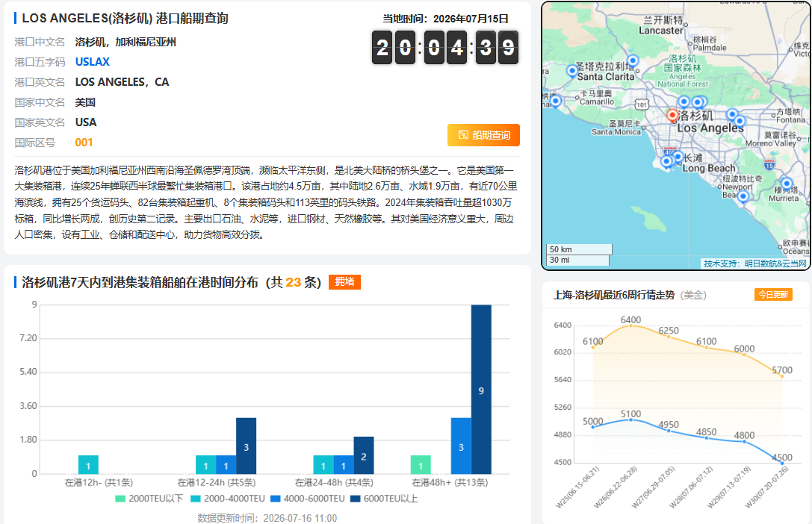This screenshot has width=812, height=524.
Task: Toggle the 2000-4000TEU legend series
Action: pyautogui.click(x=228, y=499)
